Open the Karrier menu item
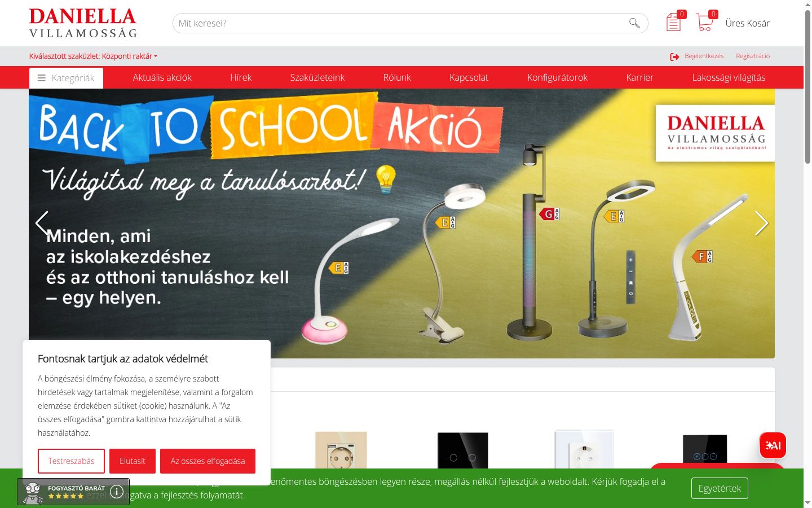The height and width of the screenshot is (508, 812). click(x=640, y=78)
